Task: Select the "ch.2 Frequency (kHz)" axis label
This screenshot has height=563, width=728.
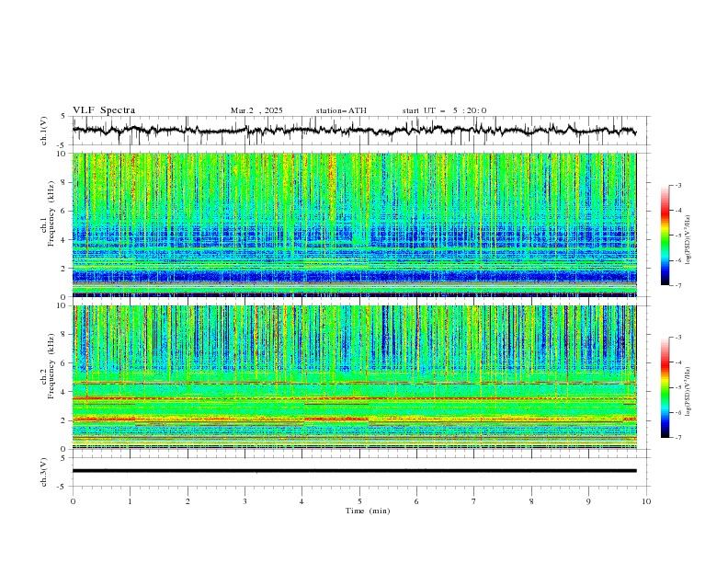Action: [x=48, y=365]
